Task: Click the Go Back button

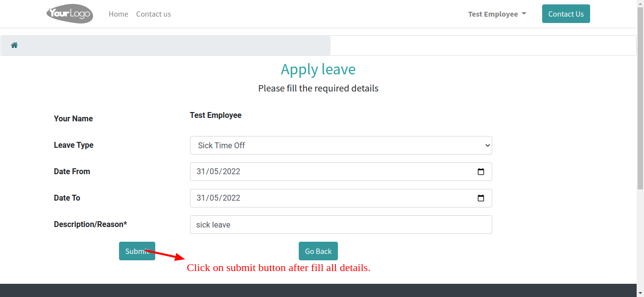Action: coord(318,251)
